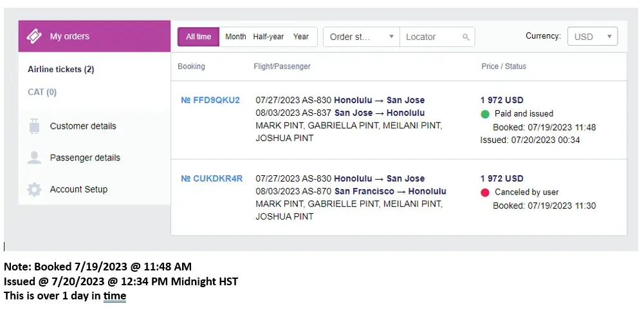Filter orders by Half-year
Image resolution: width=644 pixels, height=311 pixels.
(268, 37)
